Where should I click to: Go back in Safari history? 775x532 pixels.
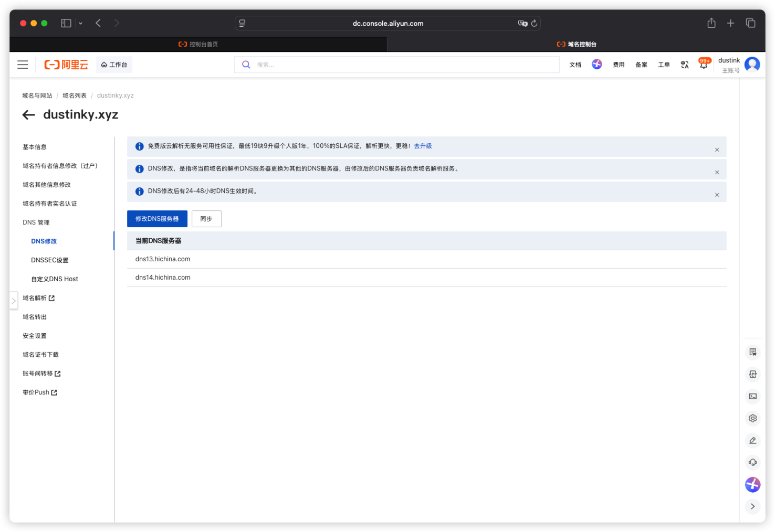point(98,23)
